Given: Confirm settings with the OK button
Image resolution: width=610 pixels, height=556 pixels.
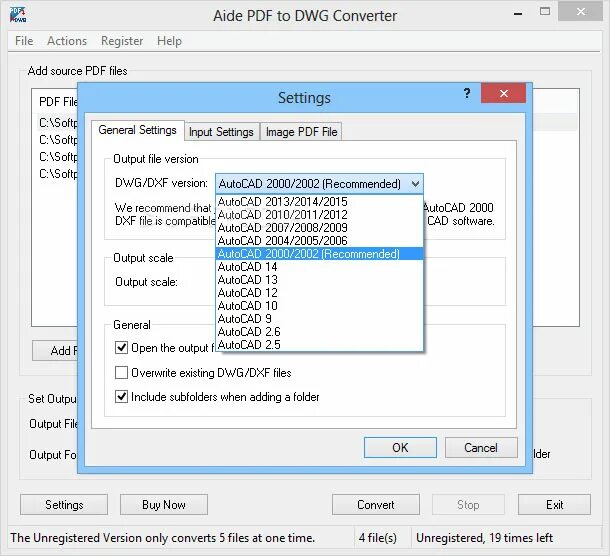Looking at the screenshot, I should pyautogui.click(x=400, y=447).
